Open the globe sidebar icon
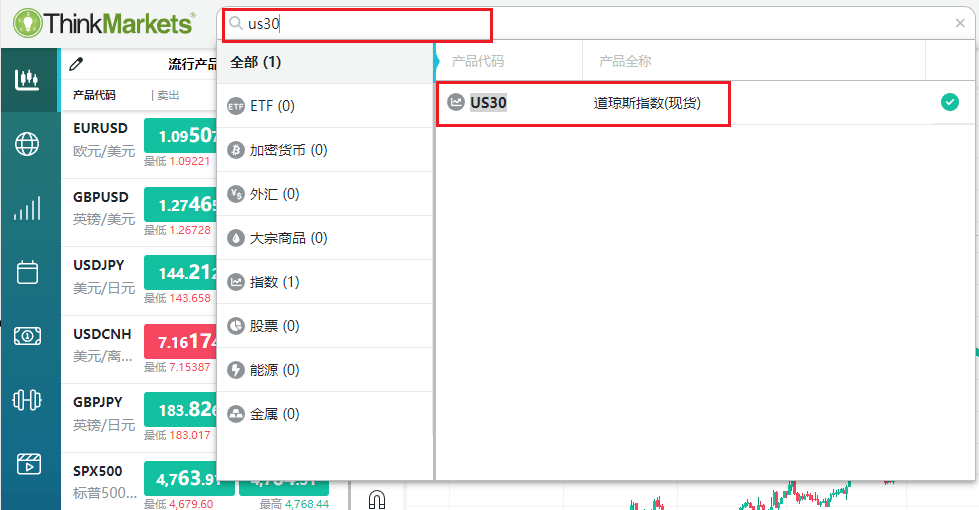Screen dimensions: 979x510 pyautogui.click(x=27, y=144)
